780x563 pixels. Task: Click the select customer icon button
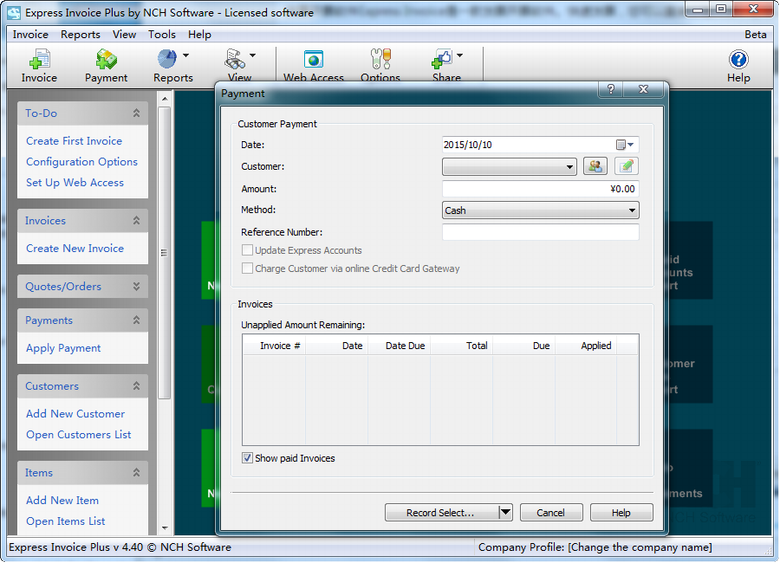(x=595, y=167)
